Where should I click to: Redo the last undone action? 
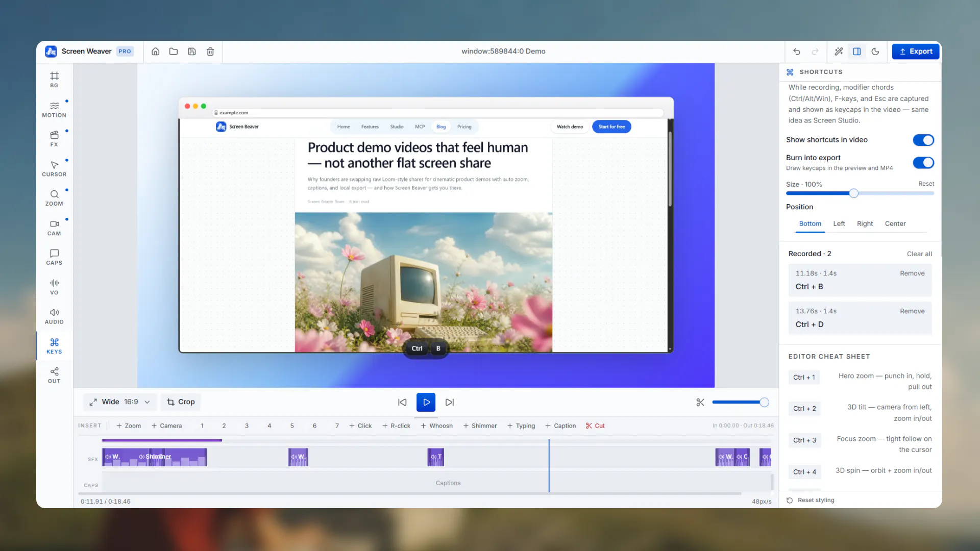click(x=815, y=52)
